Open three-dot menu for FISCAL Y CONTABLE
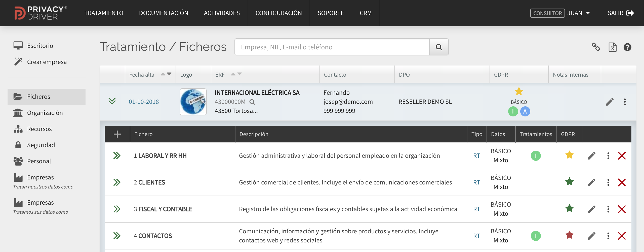 (x=608, y=209)
